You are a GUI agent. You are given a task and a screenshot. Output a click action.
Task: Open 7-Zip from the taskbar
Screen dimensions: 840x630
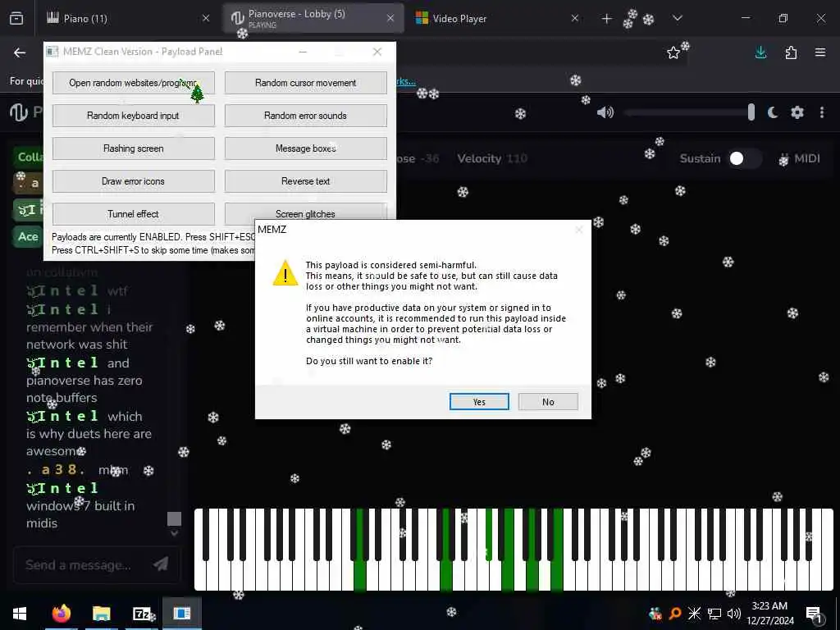(141, 614)
